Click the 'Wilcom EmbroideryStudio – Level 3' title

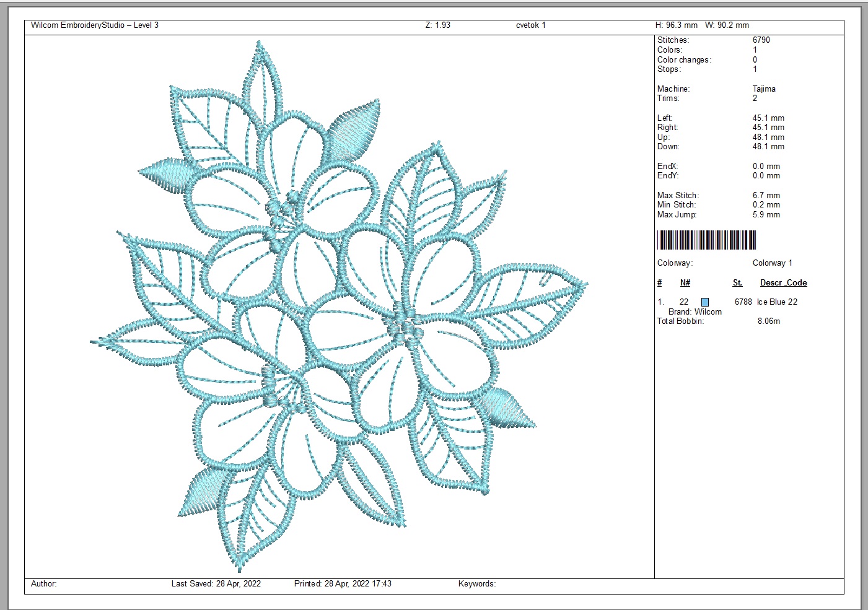coord(95,25)
